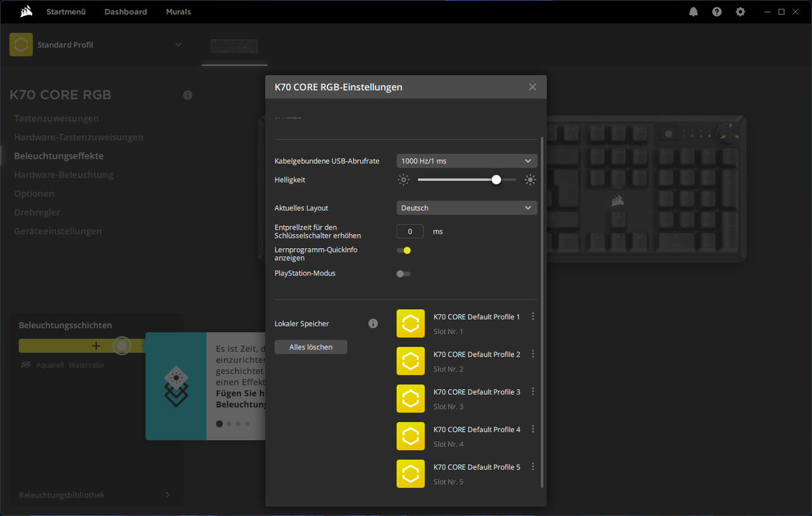812x516 pixels.
Task: Click K70 CORE Default Profile 1 text
Action: (x=476, y=317)
